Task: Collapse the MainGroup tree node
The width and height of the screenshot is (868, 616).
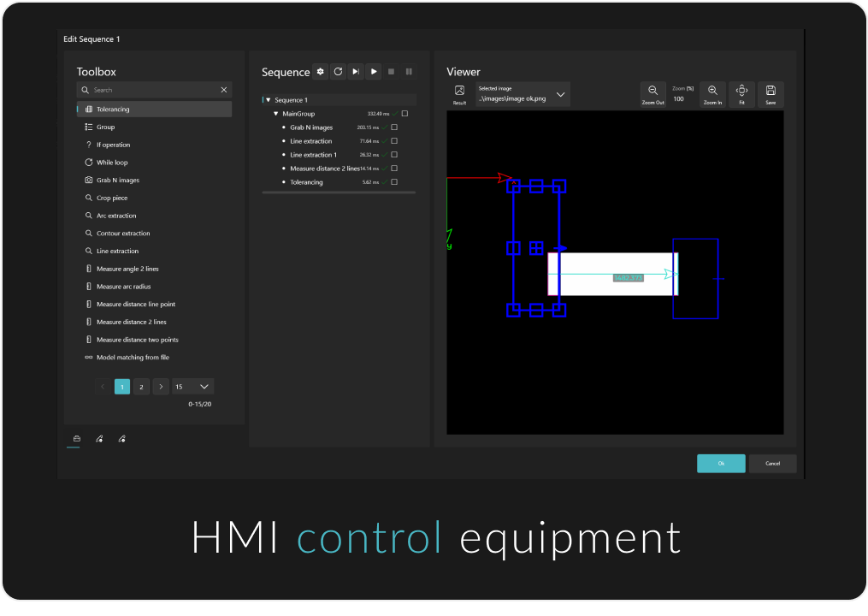Action: [275, 114]
